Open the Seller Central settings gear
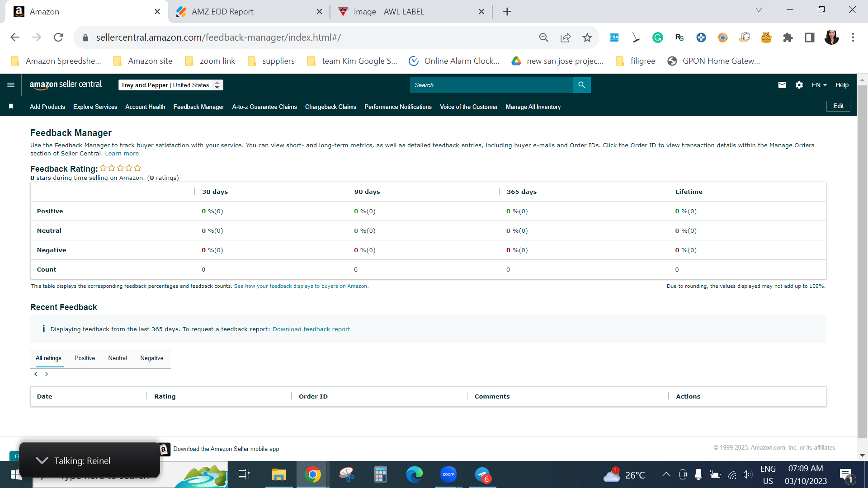Image resolution: width=868 pixels, height=488 pixels. click(x=799, y=85)
